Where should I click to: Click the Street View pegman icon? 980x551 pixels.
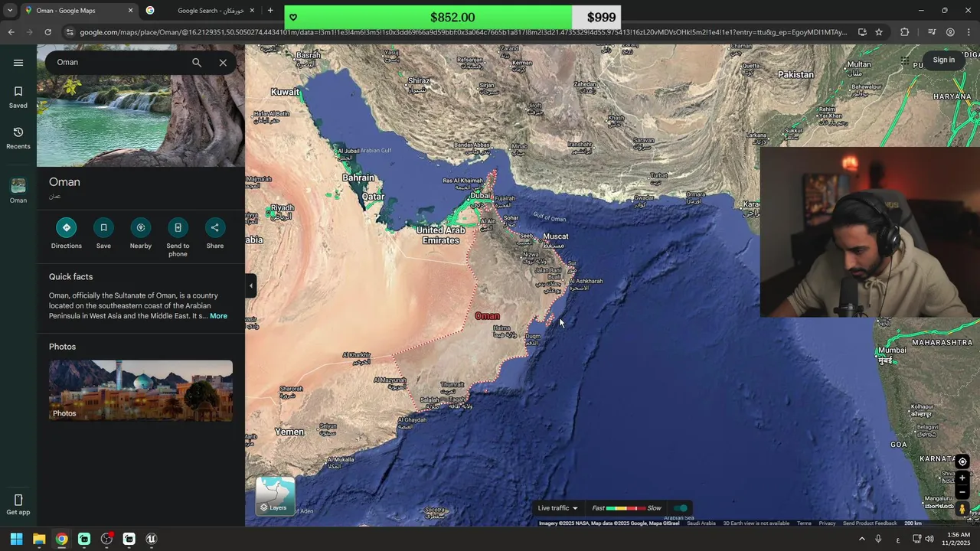pyautogui.click(x=962, y=509)
